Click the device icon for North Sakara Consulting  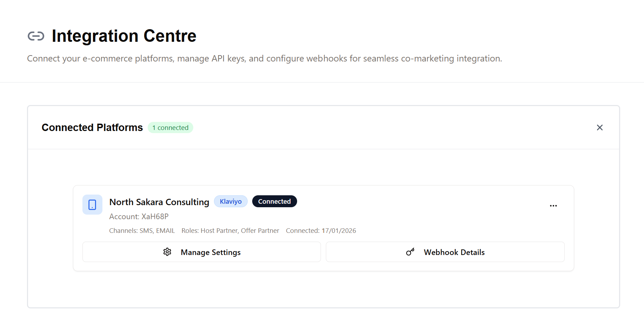[92, 204]
